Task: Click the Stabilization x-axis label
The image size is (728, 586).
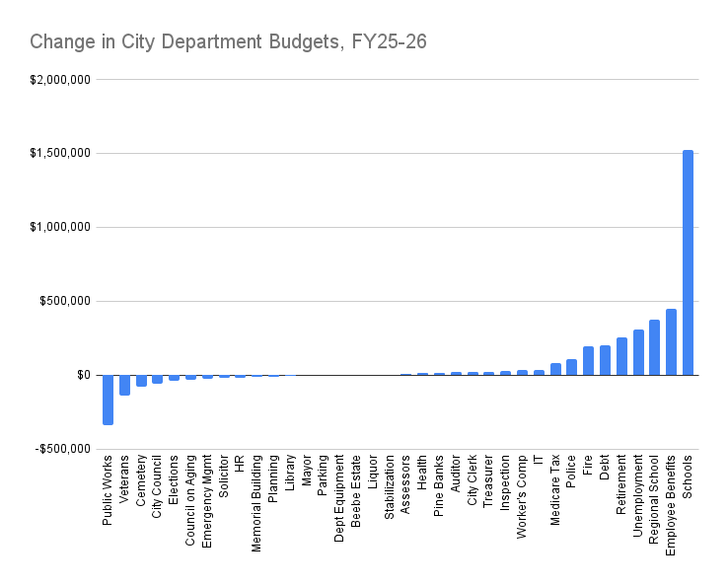Action: click(x=390, y=487)
